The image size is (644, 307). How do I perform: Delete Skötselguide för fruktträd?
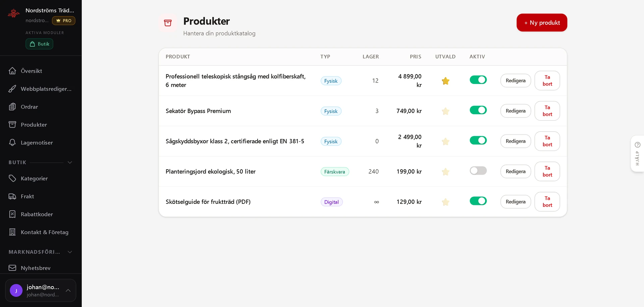547,202
